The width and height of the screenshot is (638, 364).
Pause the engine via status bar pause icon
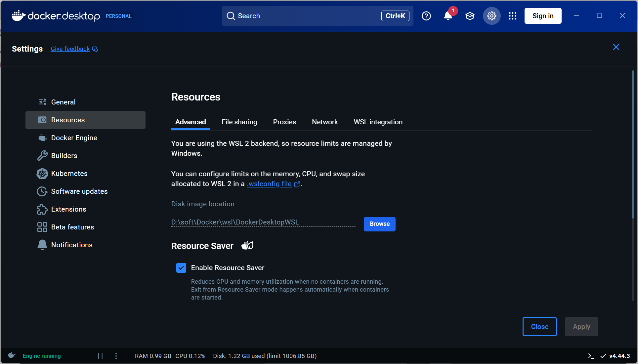[x=100, y=356]
